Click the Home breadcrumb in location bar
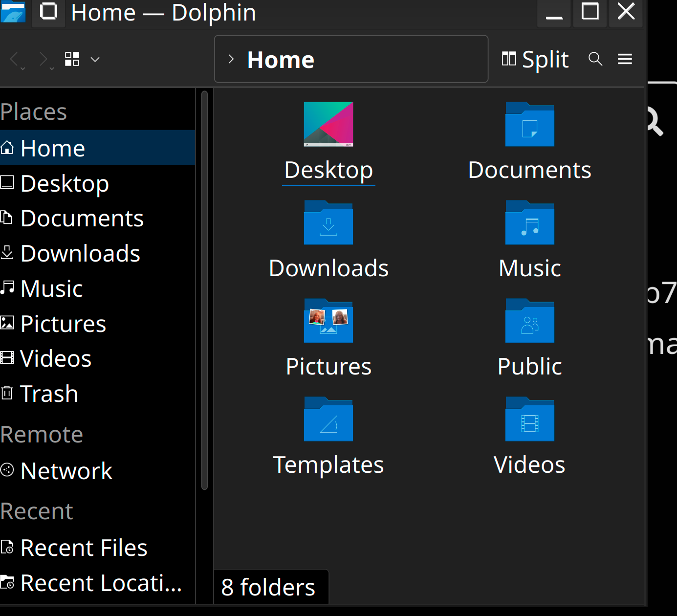 click(x=281, y=60)
